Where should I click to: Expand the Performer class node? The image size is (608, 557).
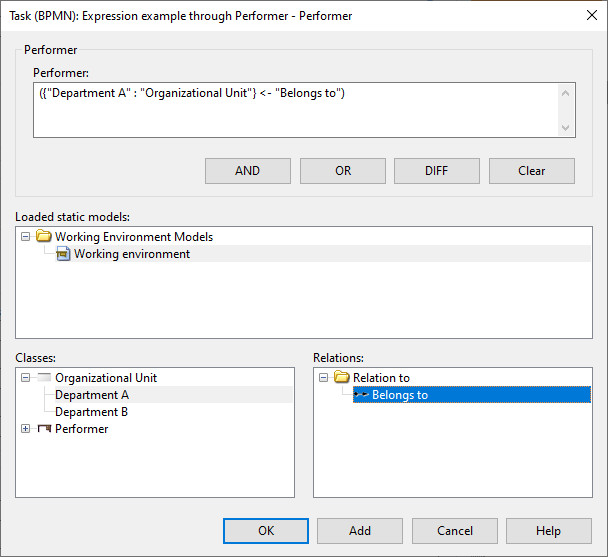(x=25, y=429)
